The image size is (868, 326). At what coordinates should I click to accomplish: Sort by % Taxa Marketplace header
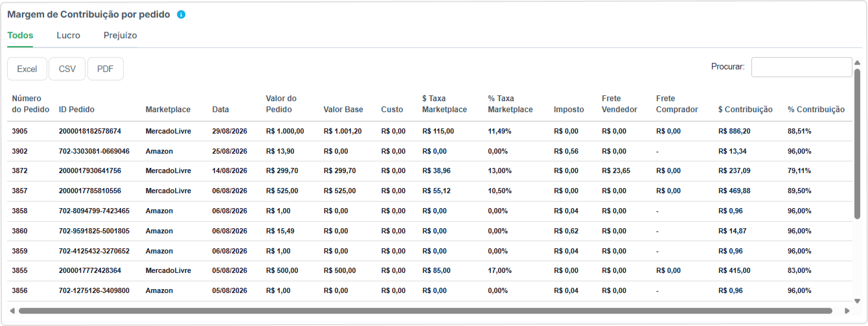tap(510, 104)
